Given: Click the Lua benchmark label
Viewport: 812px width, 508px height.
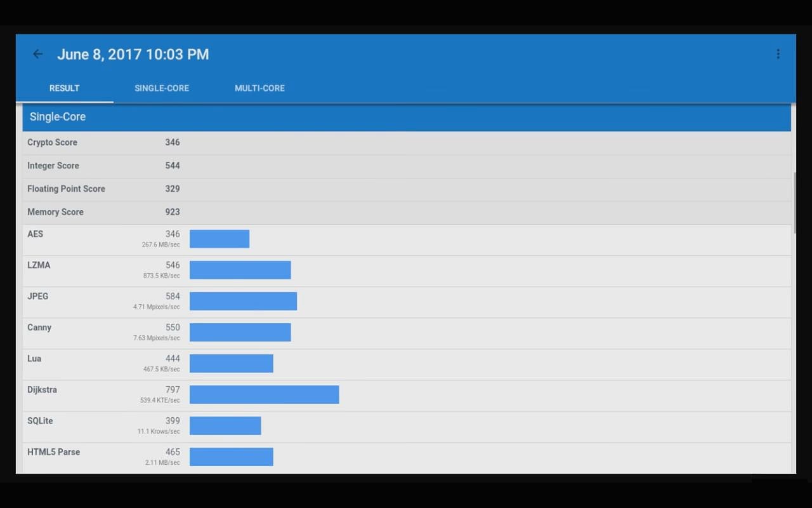Looking at the screenshot, I should tap(34, 359).
